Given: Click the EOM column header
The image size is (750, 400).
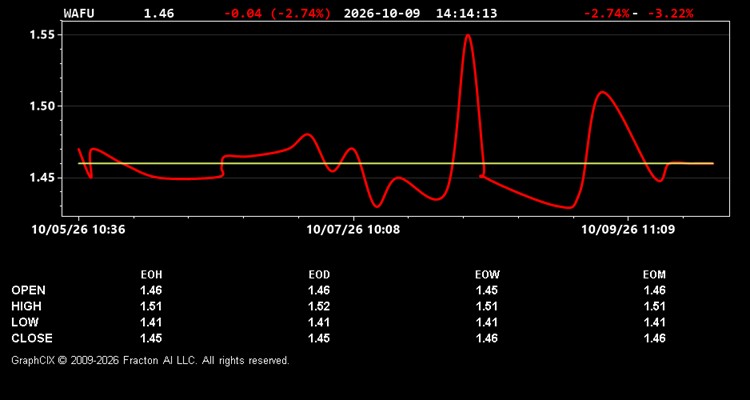Looking at the screenshot, I should [654, 275].
